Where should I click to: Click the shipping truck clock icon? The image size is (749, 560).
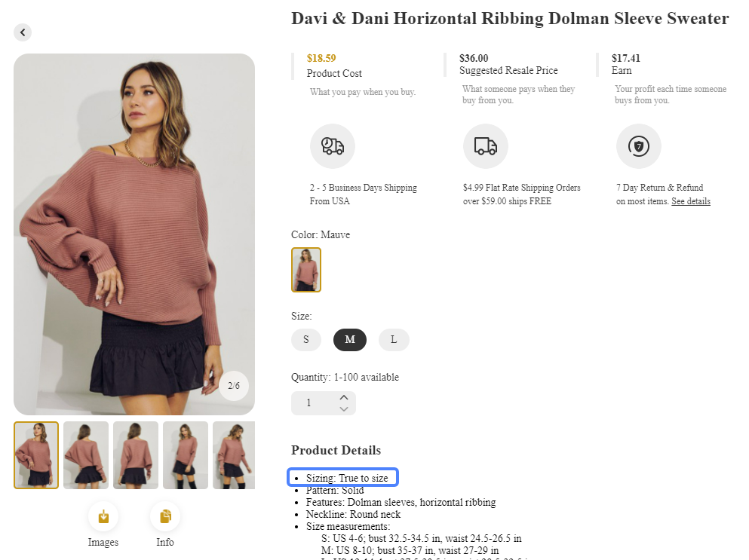(x=333, y=146)
